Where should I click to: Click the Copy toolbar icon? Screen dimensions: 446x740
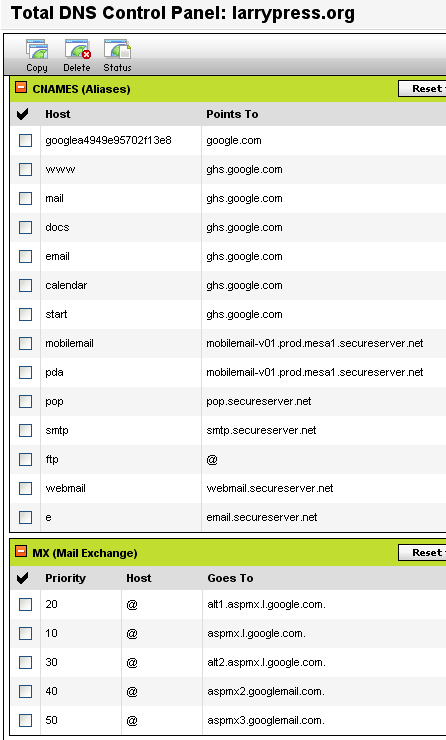click(37, 56)
